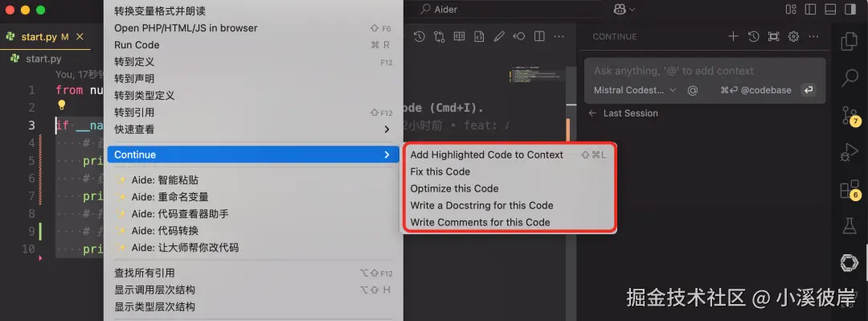Choose Fix this Code
The image size is (868, 321).
tap(508, 172)
